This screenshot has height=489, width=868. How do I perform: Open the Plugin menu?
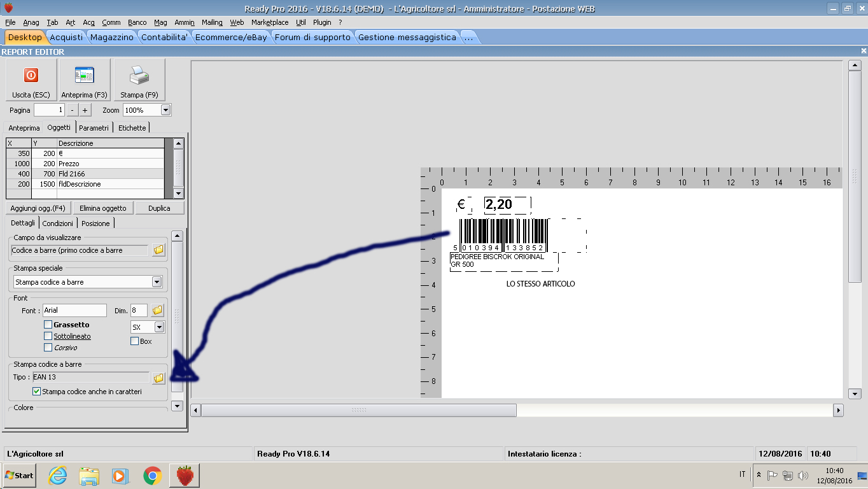point(322,22)
